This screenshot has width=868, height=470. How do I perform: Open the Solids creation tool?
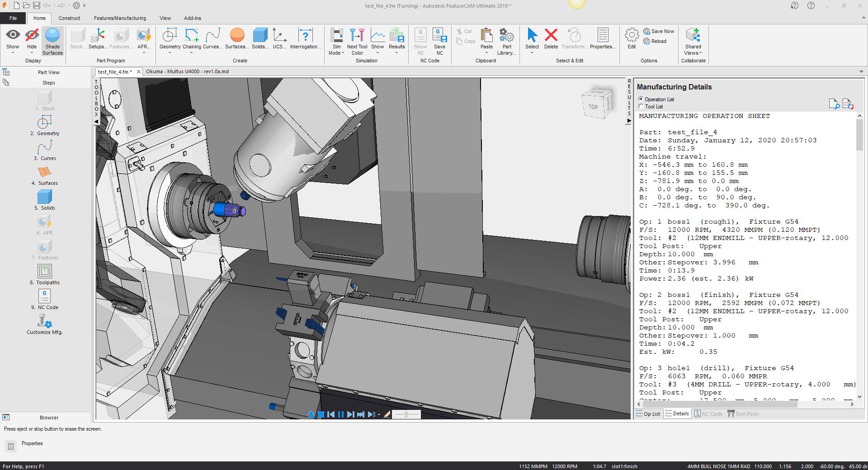pos(260,38)
